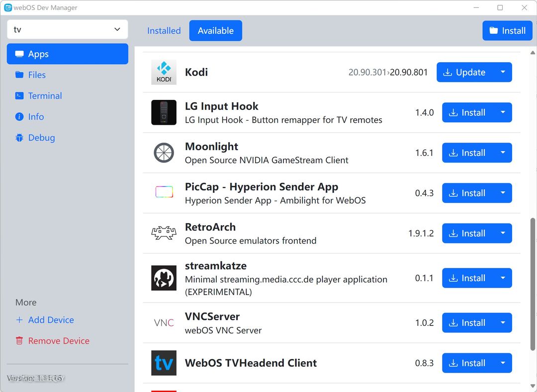The height and width of the screenshot is (392, 537).
Task: Expand RetroArch Install options arrow
Action: pos(503,233)
